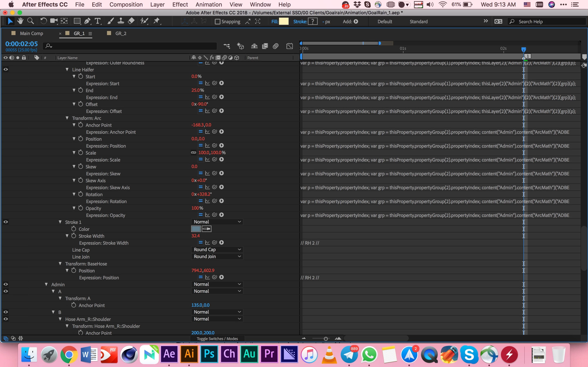588x367 pixels.
Task: Click the Stroke 1 Color swatch
Action: coord(196,229)
